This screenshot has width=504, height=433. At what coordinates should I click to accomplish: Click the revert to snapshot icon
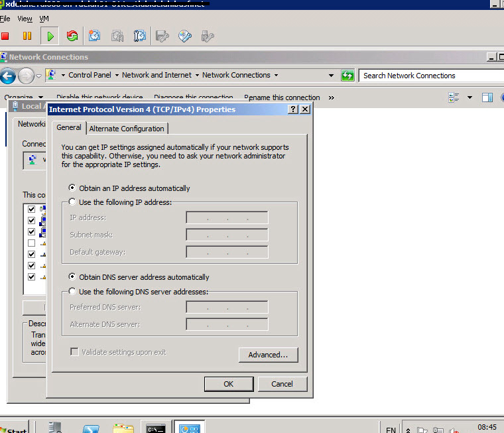click(117, 36)
